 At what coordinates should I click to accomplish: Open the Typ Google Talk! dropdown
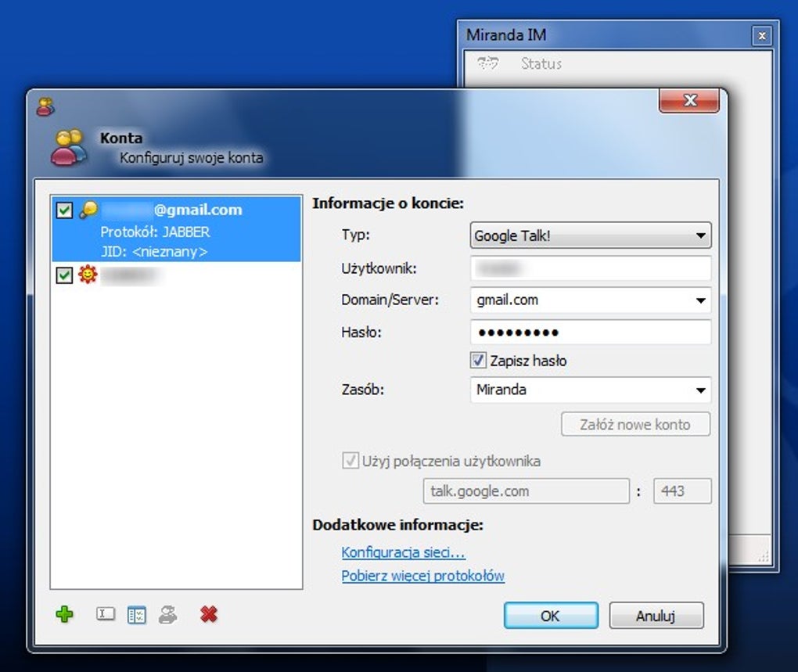click(x=591, y=235)
